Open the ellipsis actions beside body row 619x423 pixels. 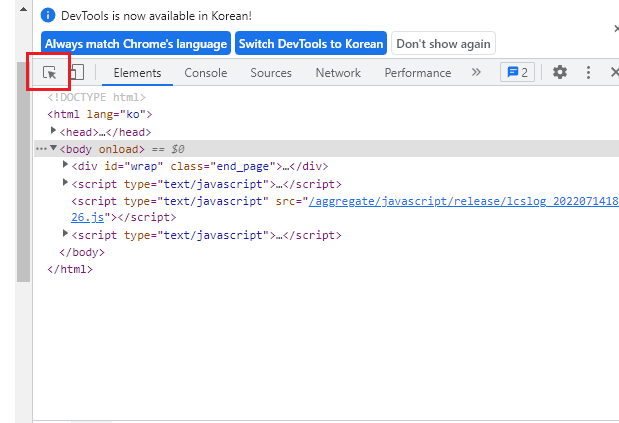point(41,149)
